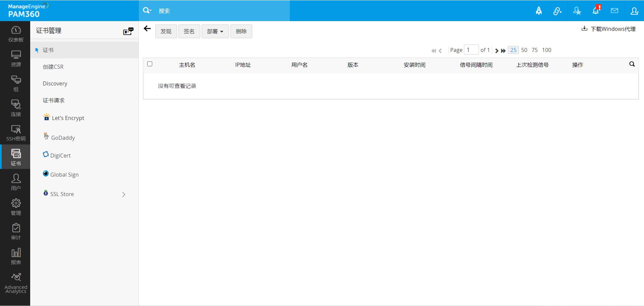Show 100 records per page
The image size is (644, 306).
point(547,50)
